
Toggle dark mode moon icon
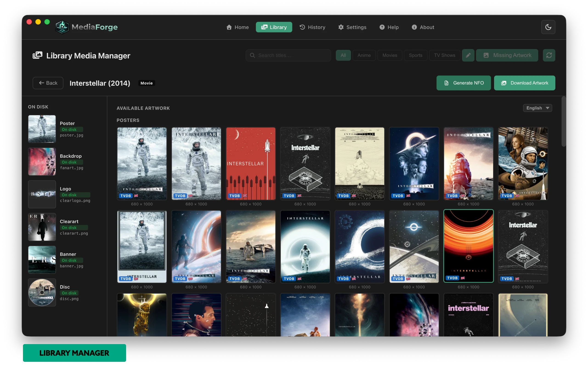point(548,27)
